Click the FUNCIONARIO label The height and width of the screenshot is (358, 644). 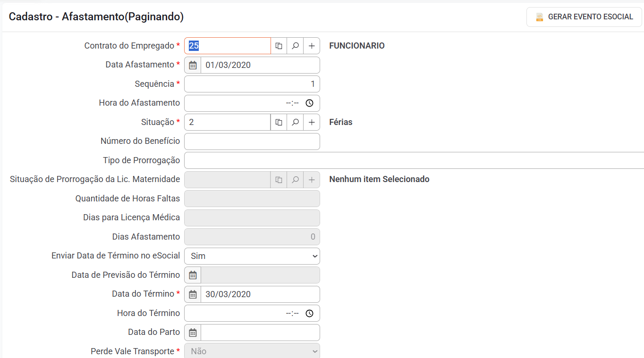click(357, 46)
